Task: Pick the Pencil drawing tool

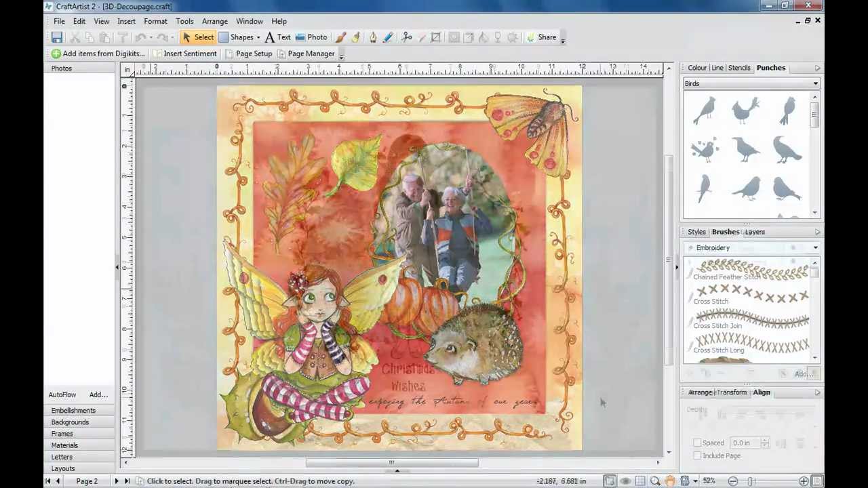Action: point(388,37)
